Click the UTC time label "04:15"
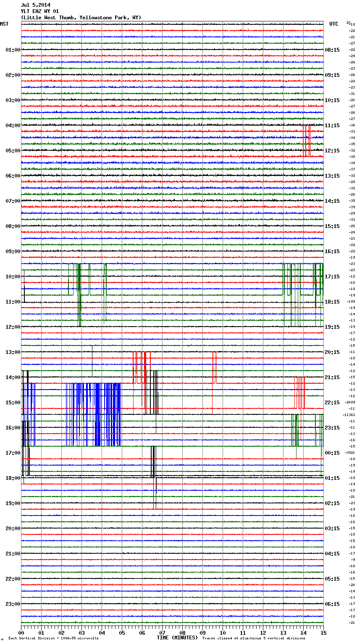Image resolution: width=357 pixels, height=644 pixels. 332,554
